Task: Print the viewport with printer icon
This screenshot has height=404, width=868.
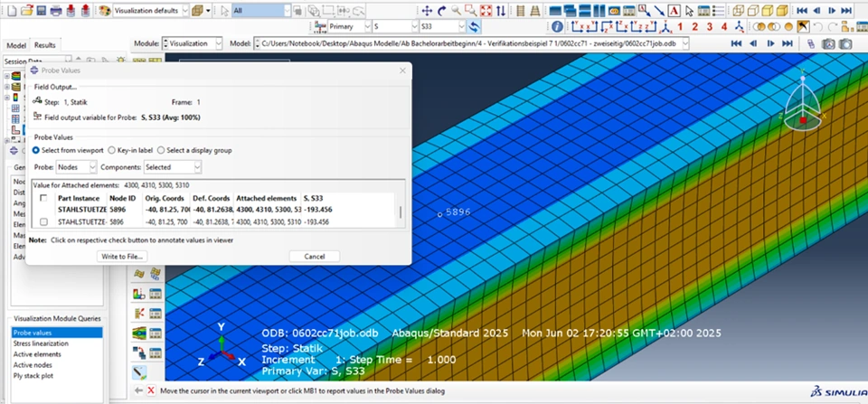Action: [56, 11]
